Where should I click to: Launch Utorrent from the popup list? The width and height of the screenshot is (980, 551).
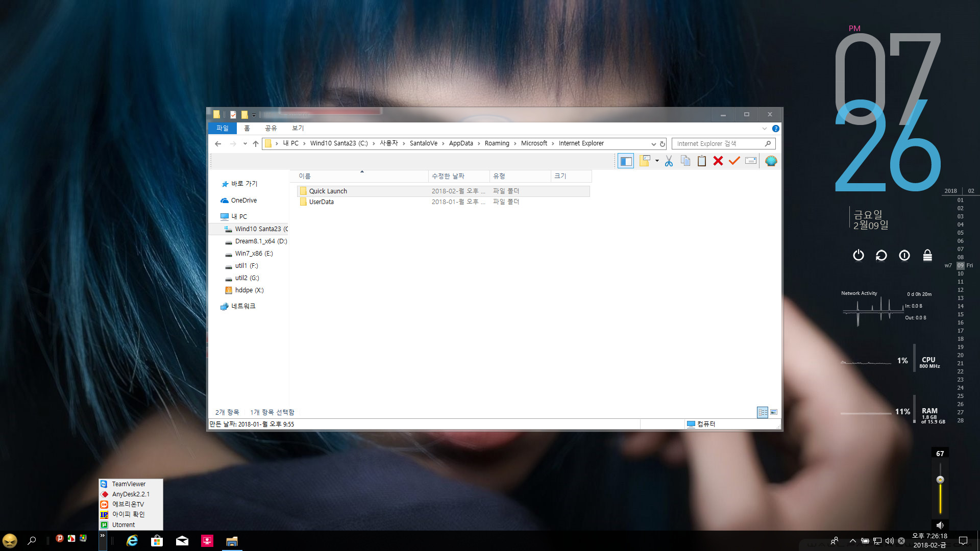[131, 525]
